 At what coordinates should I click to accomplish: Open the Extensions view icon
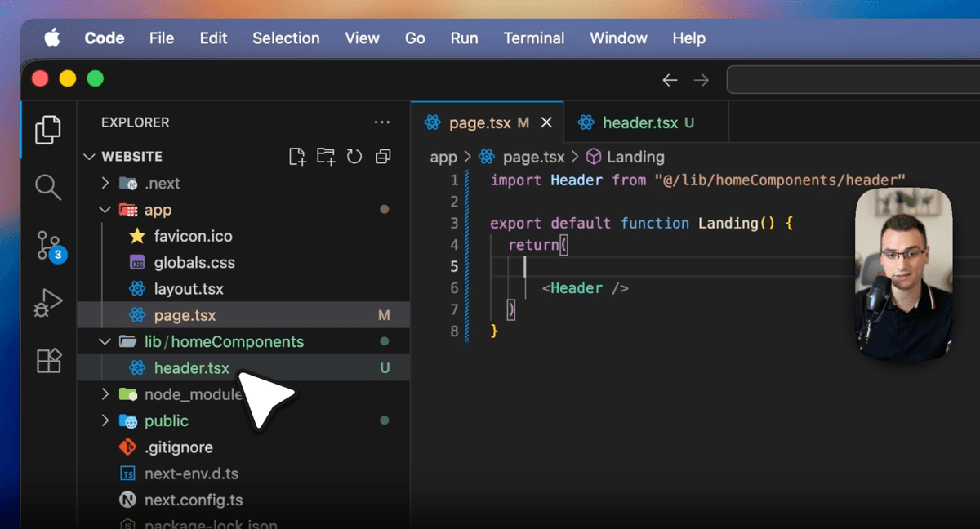click(x=48, y=360)
